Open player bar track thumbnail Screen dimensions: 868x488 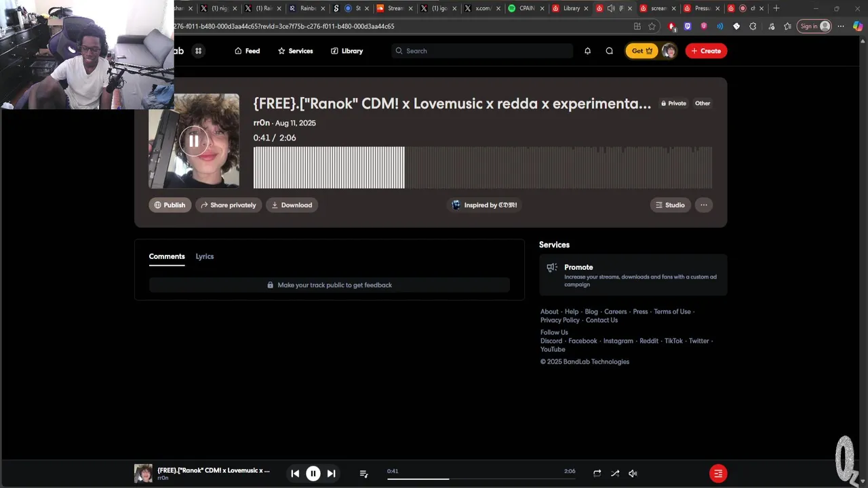point(143,474)
